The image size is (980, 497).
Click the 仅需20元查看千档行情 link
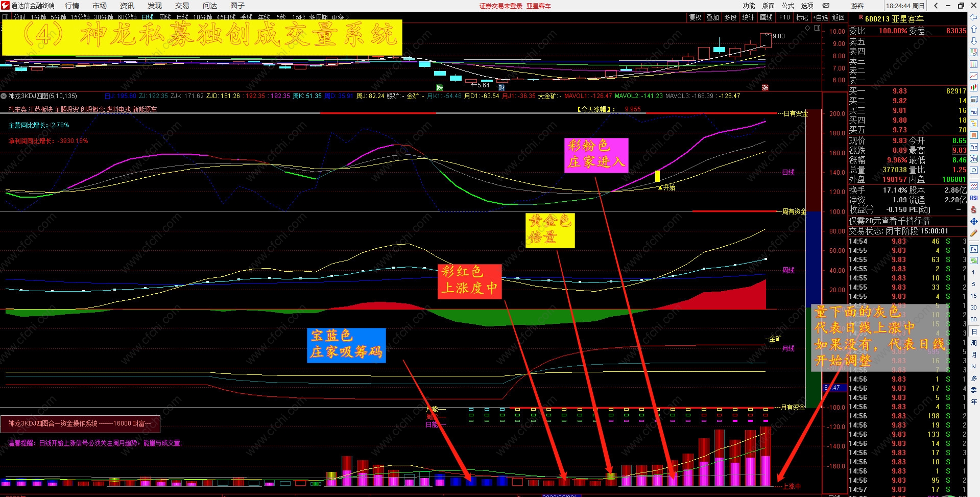tap(889, 221)
